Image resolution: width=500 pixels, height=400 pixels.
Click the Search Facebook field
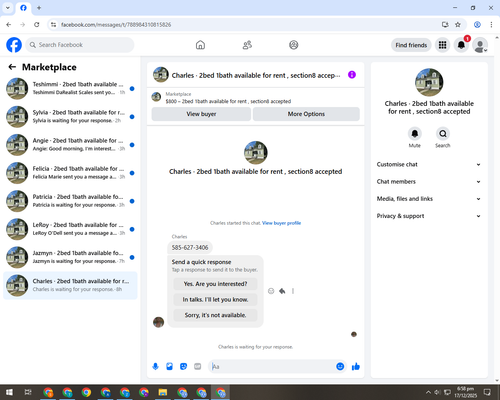pos(80,45)
